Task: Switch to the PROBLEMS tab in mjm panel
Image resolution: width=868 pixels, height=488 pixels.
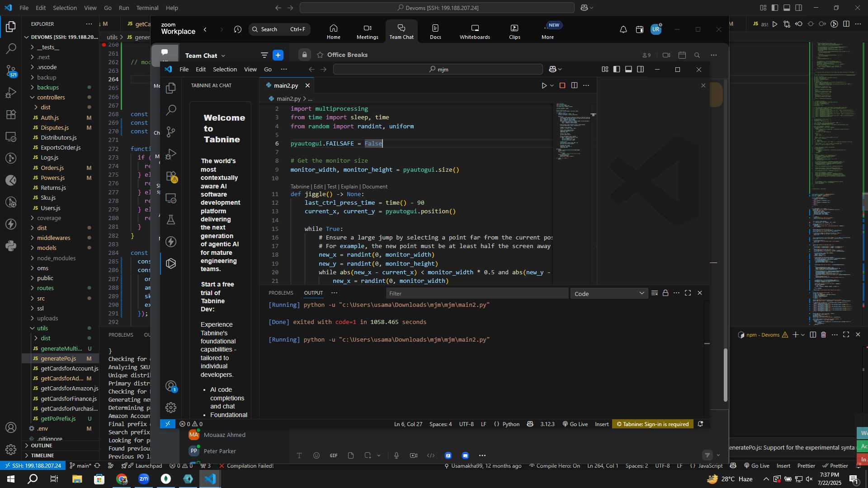Action: pyautogui.click(x=281, y=293)
